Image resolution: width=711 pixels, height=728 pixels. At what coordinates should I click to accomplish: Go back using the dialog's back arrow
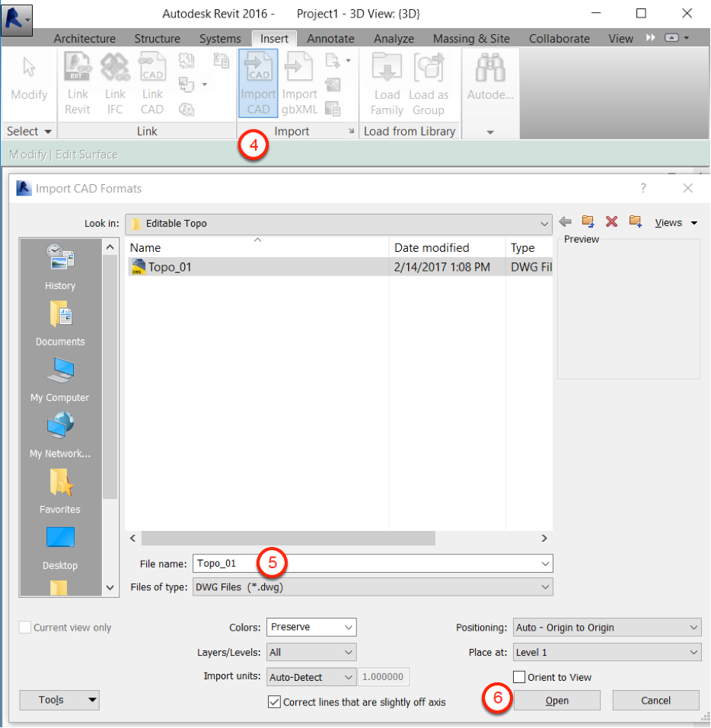click(565, 222)
